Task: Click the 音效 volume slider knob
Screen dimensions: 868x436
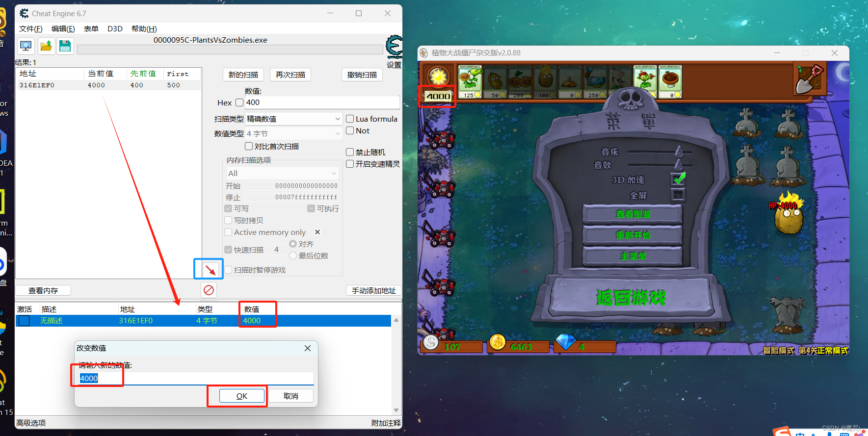Action: tap(679, 164)
